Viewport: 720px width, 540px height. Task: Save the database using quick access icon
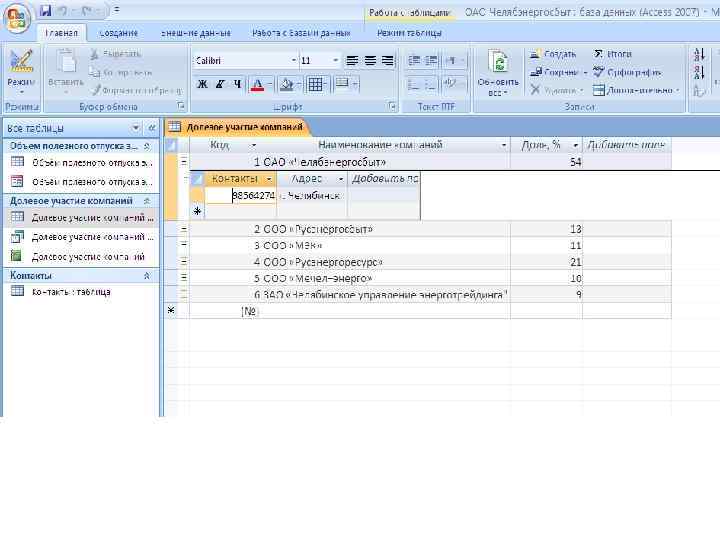click(x=45, y=10)
